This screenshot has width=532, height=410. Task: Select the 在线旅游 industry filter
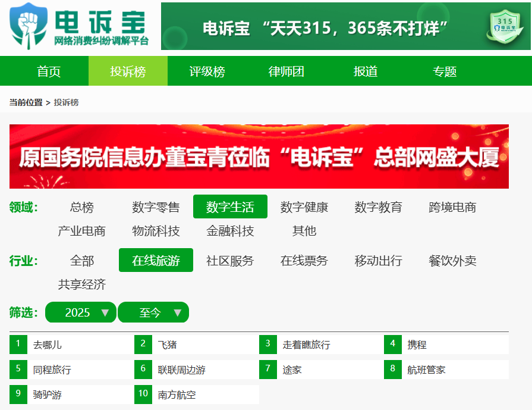tap(156, 261)
